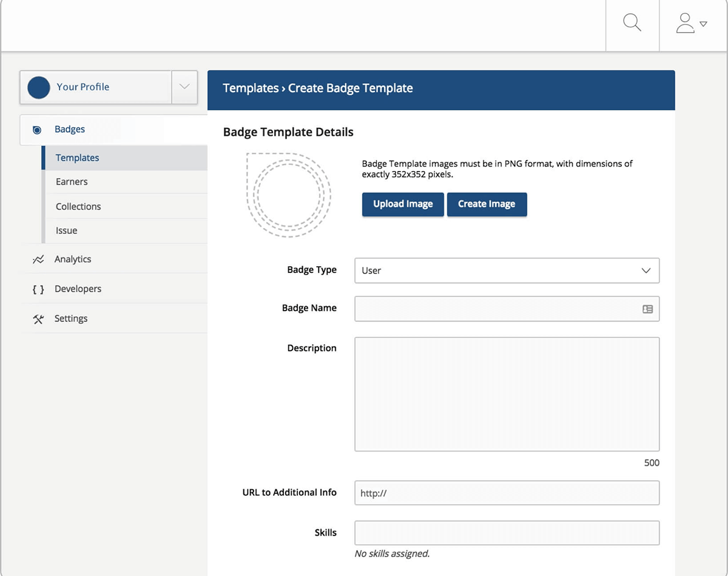Click the blue profile avatar circle

tap(39, 87)
